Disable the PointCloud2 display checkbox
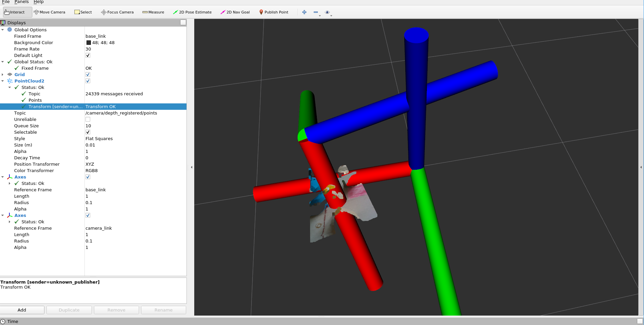 pyautogui.click(x=88, y=81)
